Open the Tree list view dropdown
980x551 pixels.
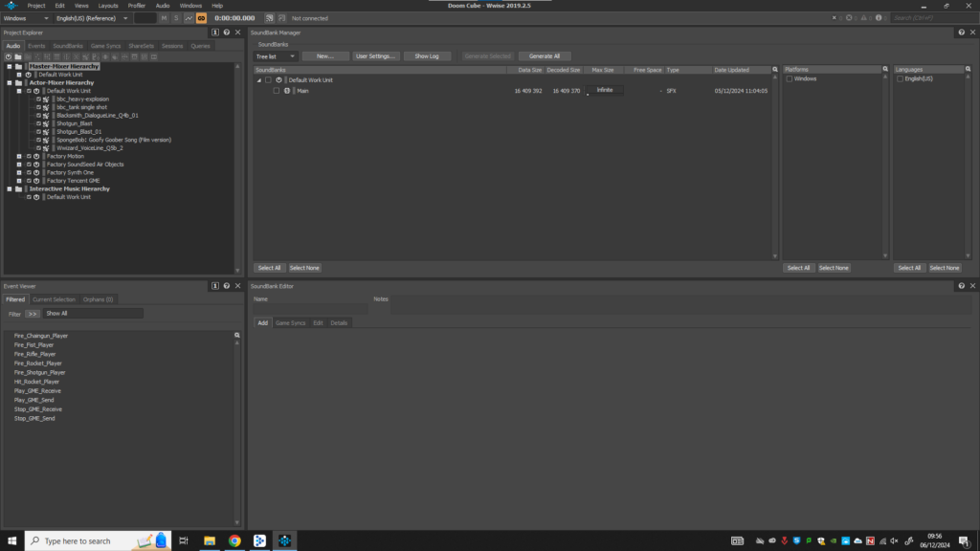point(276,56)
